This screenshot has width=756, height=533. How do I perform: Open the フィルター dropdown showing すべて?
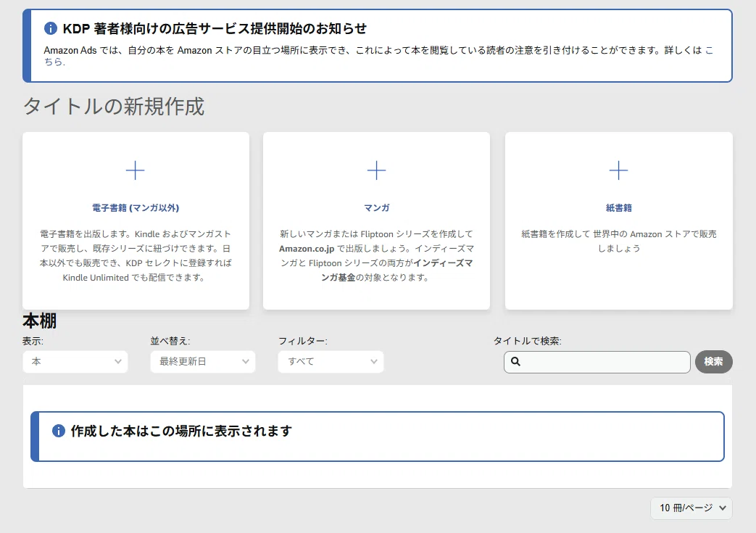click(331, 362)
